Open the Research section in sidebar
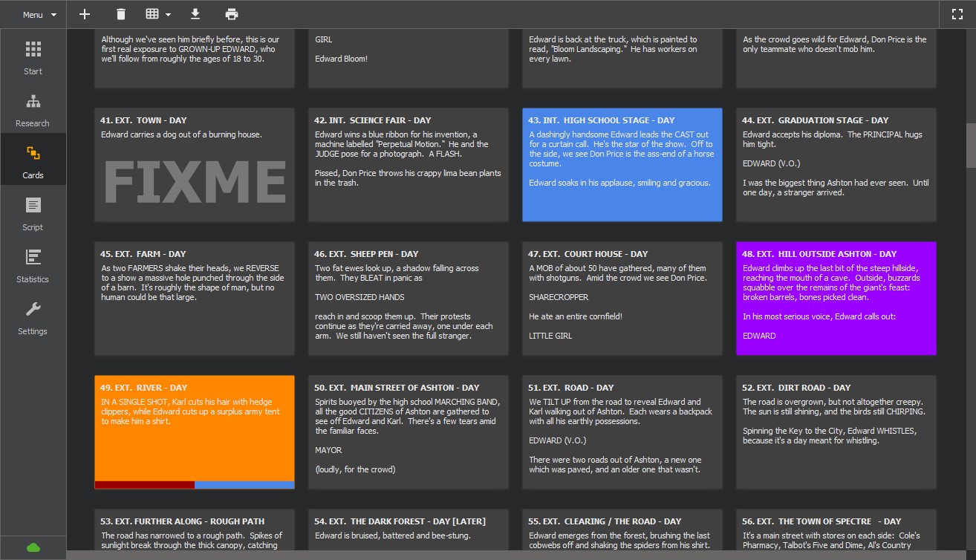The width and height of the screenshot is (976, 560). pos(33,109)
